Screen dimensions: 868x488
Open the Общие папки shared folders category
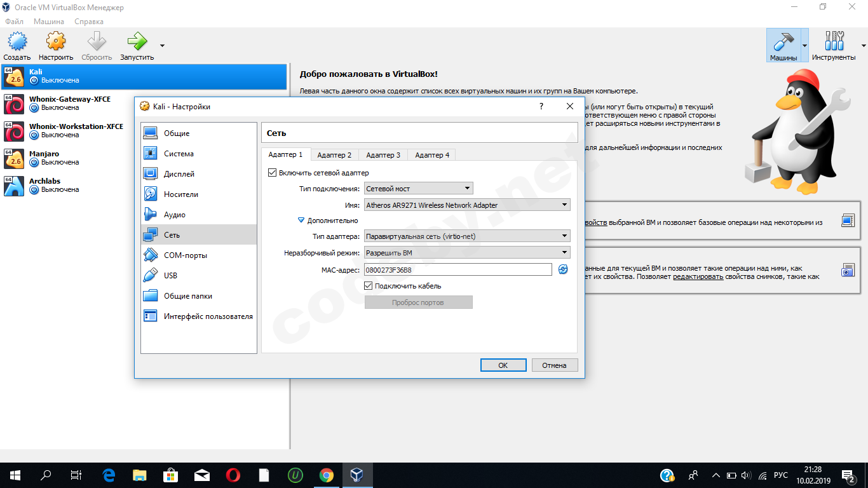click(x=198, y=296)
